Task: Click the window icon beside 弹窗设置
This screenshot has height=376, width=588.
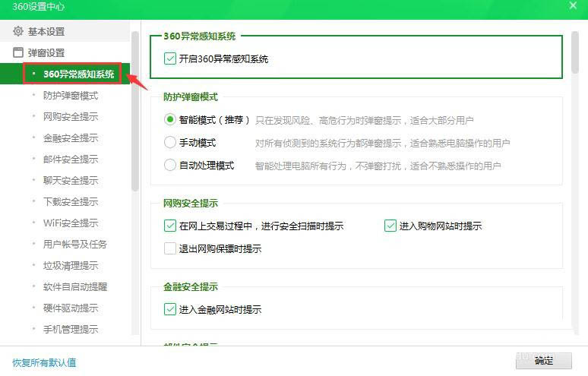Action: point(18,52)
